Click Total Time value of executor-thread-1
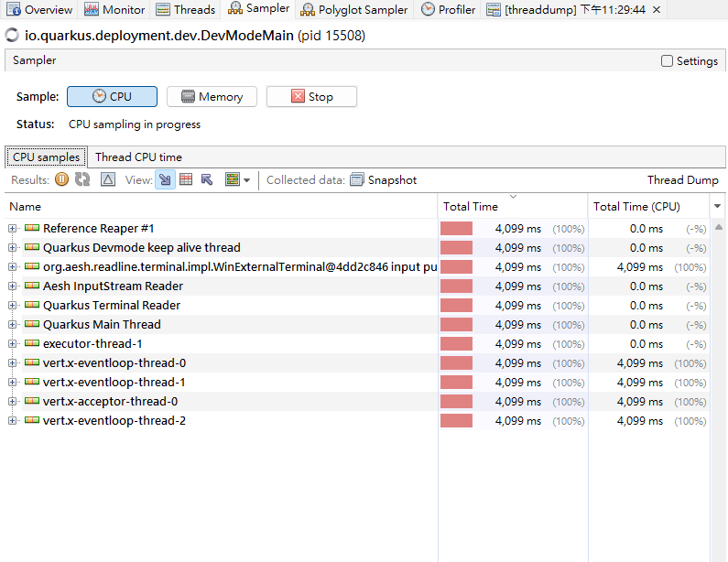Screen dimensions: 728x562 tap(517, 343)
